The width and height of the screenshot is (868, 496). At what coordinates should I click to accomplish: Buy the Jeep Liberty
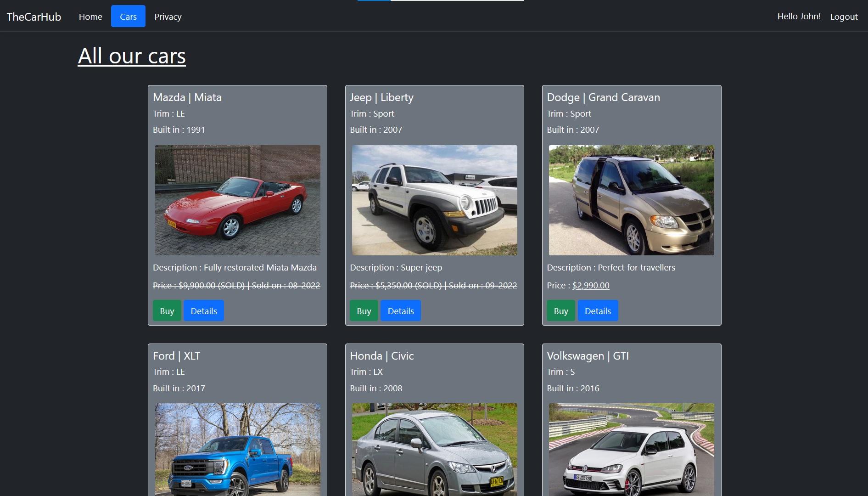click(x=364, y=311)
